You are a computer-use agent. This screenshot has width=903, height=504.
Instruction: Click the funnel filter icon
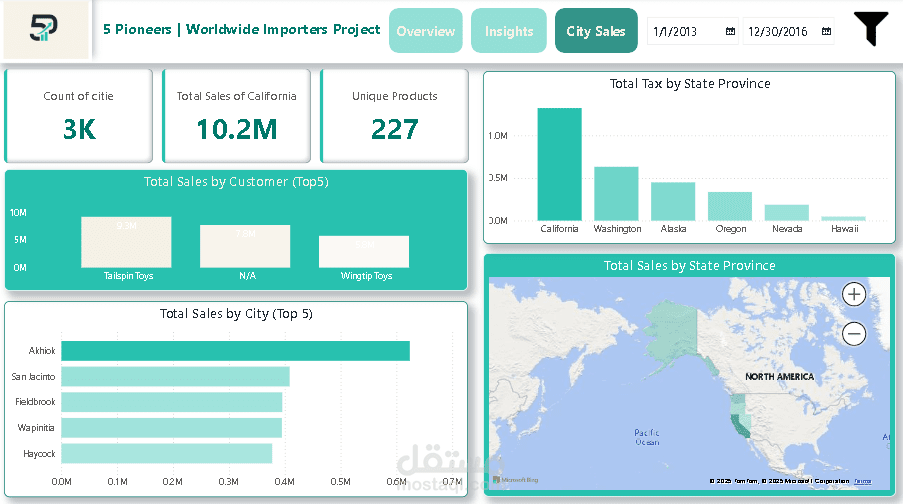[871, 28]
